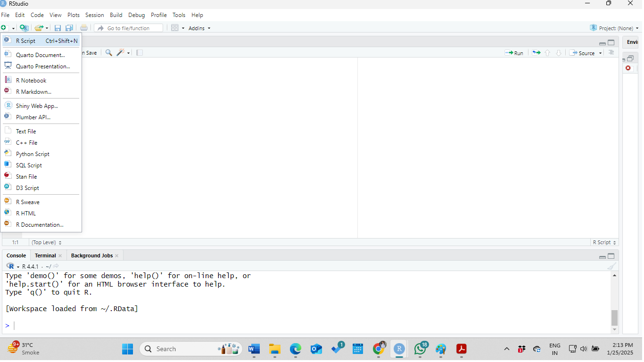This screenshot has height=362, width=644.
Task: Click go to previous section up arrow
Action: [x=547, y=53]
